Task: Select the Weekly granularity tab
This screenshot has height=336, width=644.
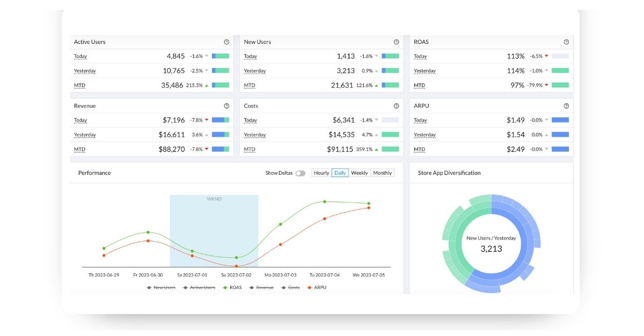Action: point(360,173)
